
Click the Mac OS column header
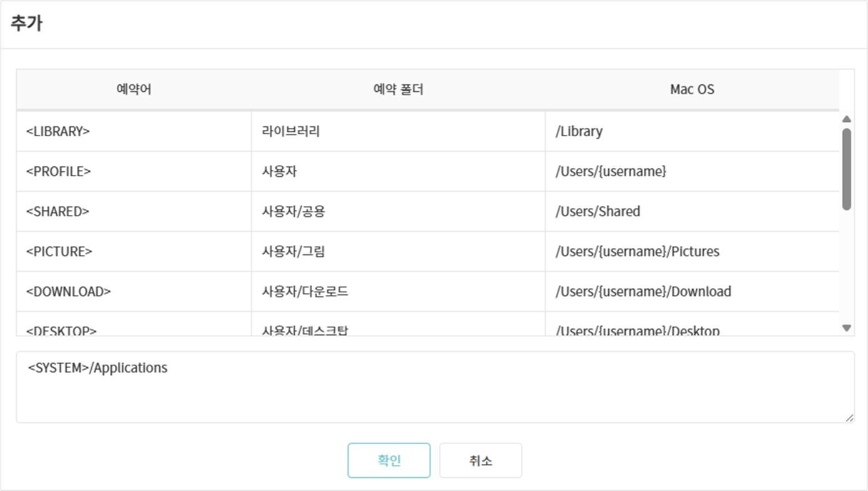[692, 89]
